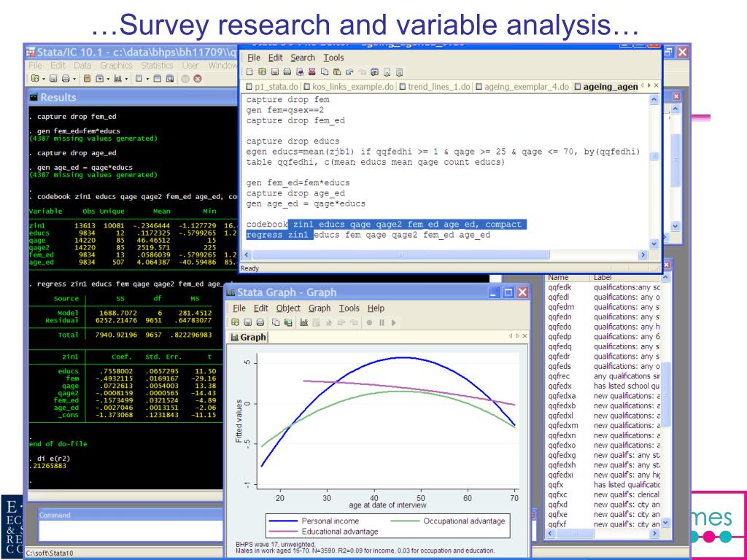This screenshot has width=747, height=560.
Task: Click the New file icon in Do-file Editor toolbar
Action: click(x=249, y=72)
